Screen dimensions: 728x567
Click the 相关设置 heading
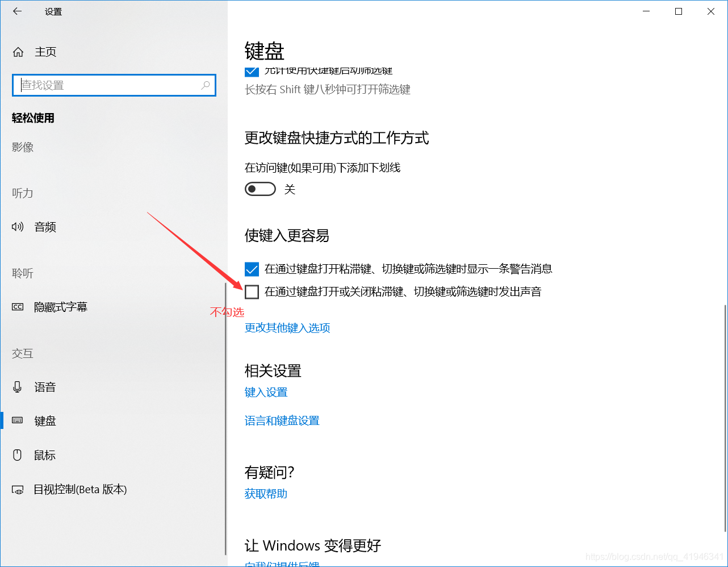coord(273,371)
